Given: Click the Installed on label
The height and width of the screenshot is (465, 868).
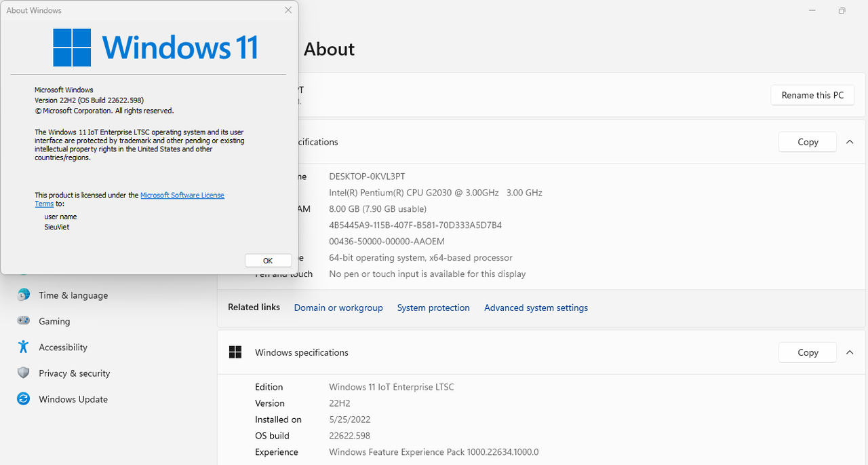Looking at the screenshot, I should (x=278, y=420).
